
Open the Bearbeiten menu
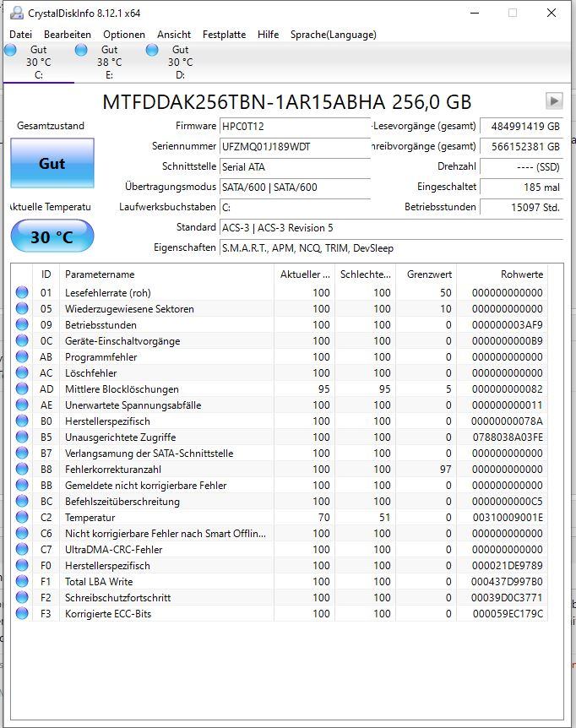68,35
